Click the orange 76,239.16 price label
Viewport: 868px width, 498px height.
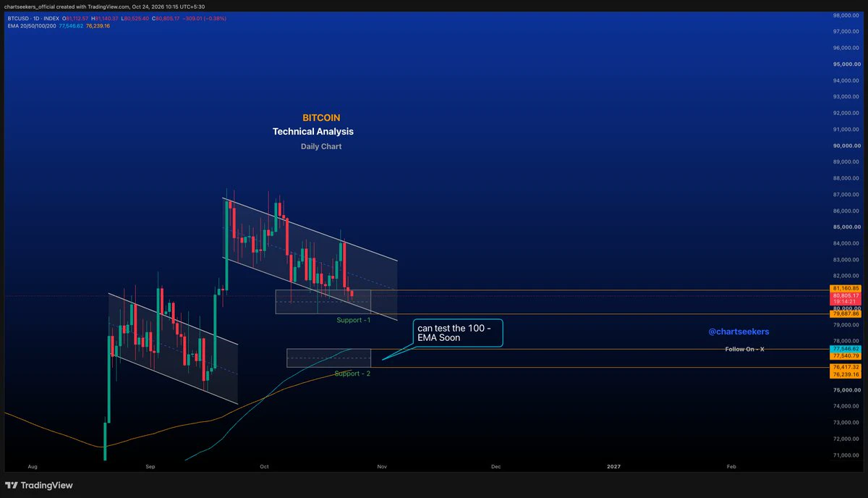pos(846,374)
